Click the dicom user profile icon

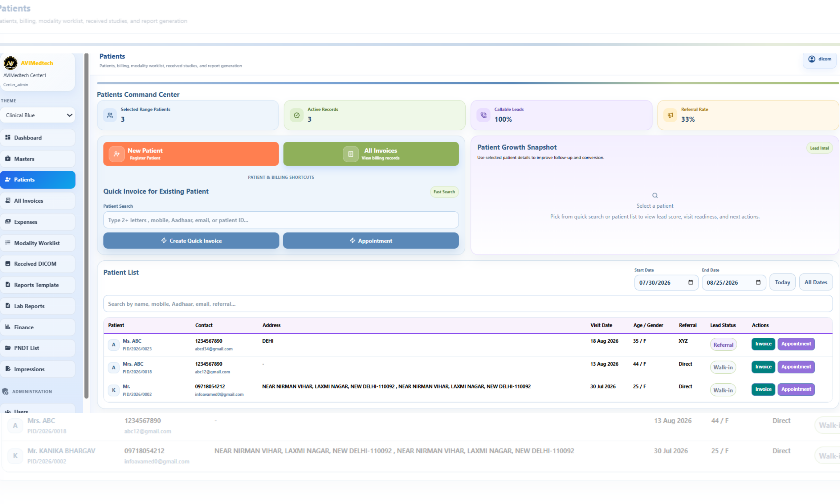click(811, 59)
